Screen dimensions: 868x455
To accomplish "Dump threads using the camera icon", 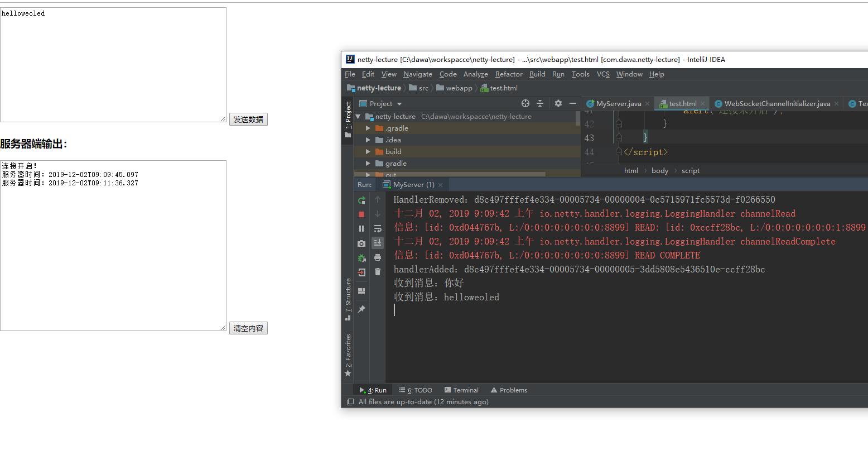I will tap(361, 243).
